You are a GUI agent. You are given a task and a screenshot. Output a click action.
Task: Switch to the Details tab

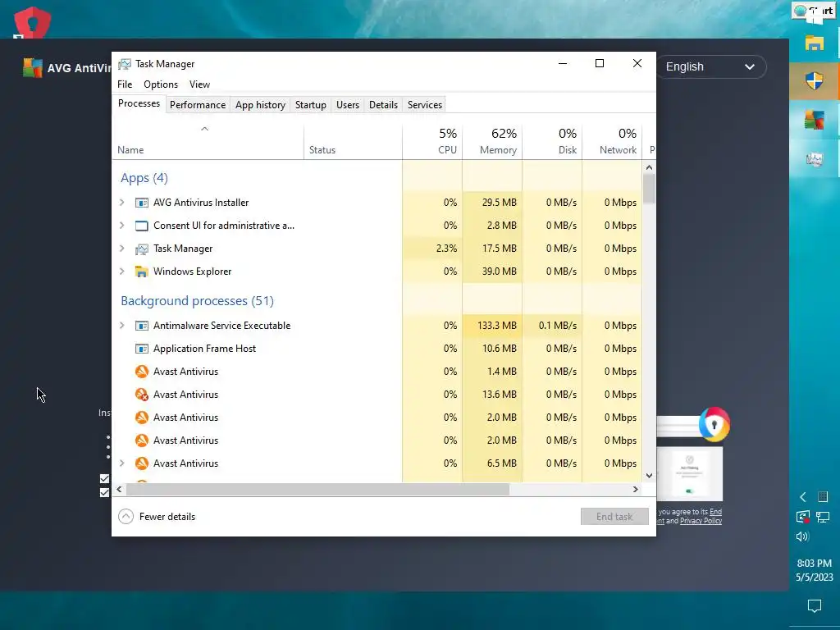tap(384, 105)
